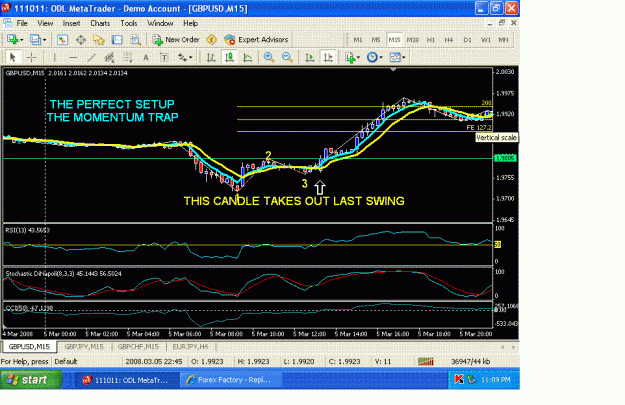Screen dimensions: 625x405
Task: Click the Kaspersky tray icon
Action: [458, 379]
